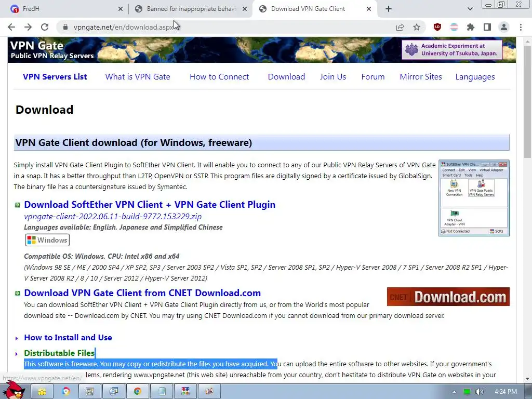
Task: Toggle the browser side panel
Action: 487,27
